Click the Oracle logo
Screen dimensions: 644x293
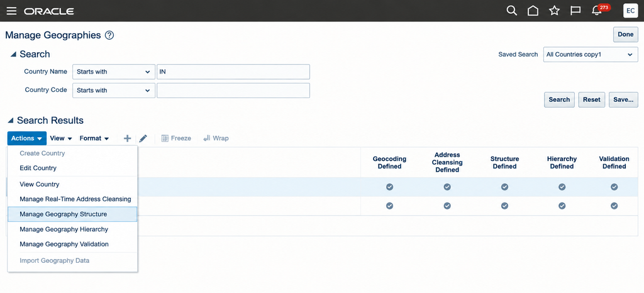pos(49,11)
